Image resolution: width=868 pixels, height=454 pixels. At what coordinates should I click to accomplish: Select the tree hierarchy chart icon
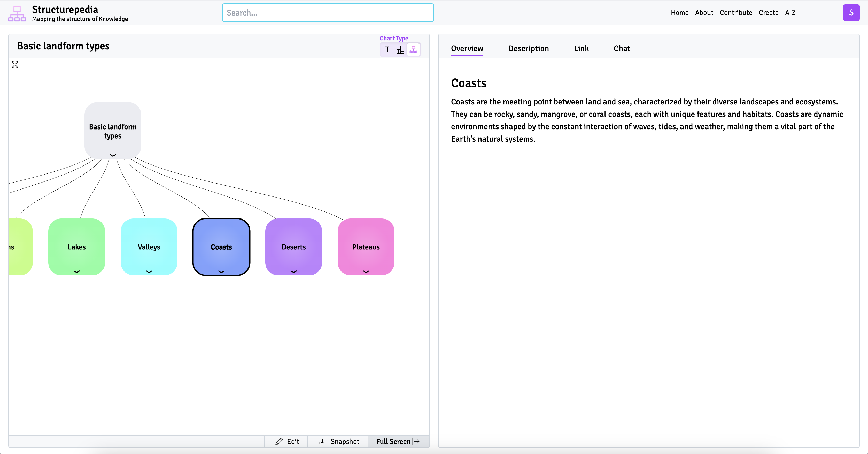[x=413, y=50]
